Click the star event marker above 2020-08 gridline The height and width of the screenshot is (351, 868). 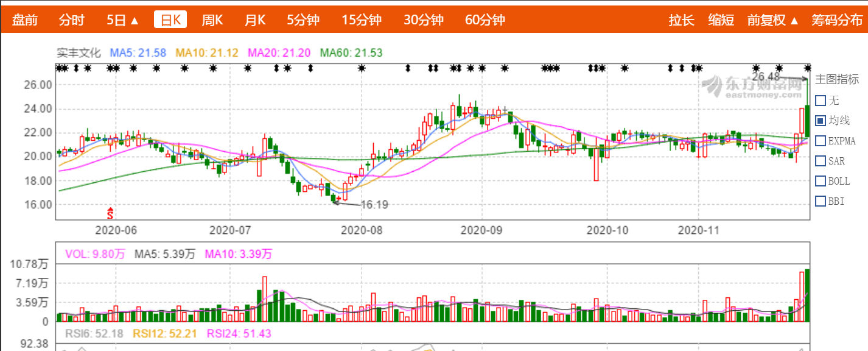pyautogui.click(x=362, y=68)
